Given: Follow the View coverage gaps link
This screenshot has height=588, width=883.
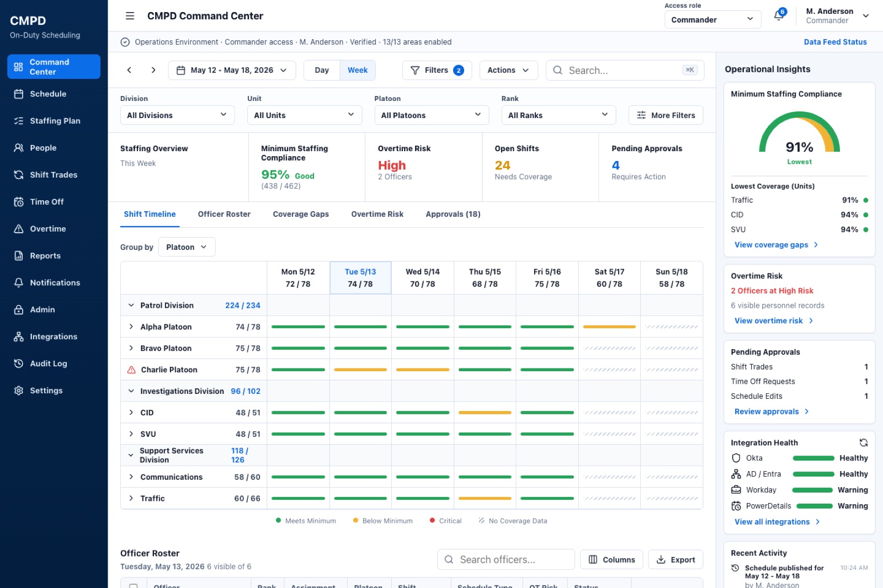Looking at the screenshot, I should 776,245.
